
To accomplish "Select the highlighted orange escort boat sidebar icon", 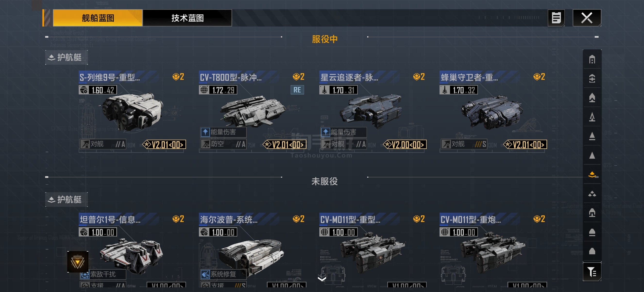I will pos(592,174).
